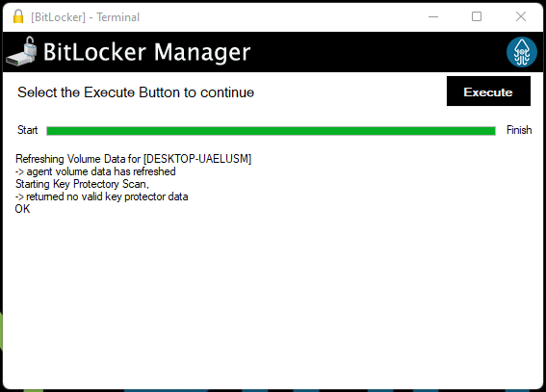Click the Finish label beside progress bar
This screenshot has height=392, width=546.
pos(519,130)
